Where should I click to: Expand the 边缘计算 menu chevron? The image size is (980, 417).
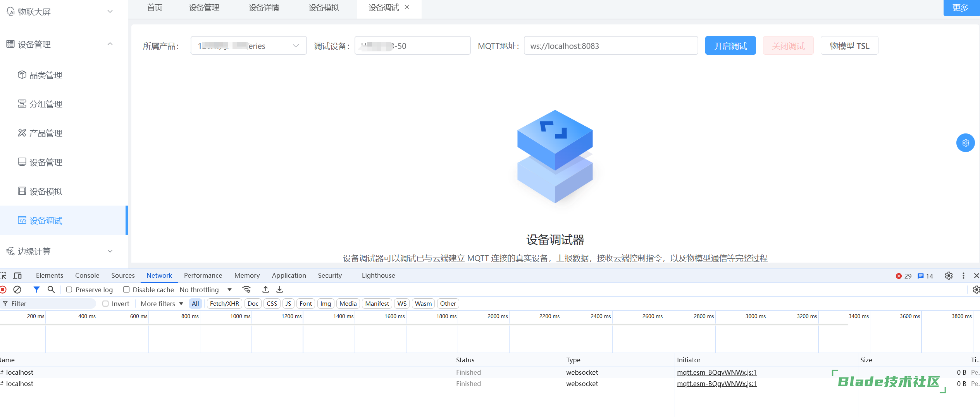point(110,251)
